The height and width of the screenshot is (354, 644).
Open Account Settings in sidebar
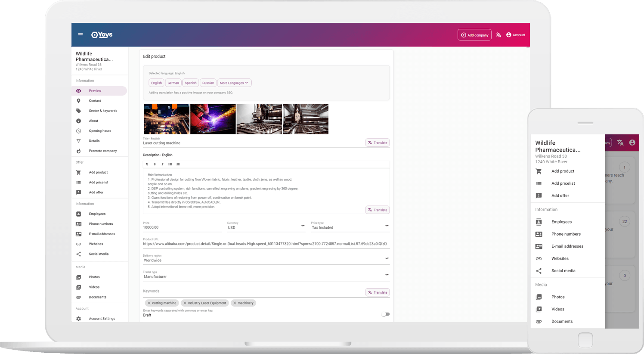click(102, 319)
